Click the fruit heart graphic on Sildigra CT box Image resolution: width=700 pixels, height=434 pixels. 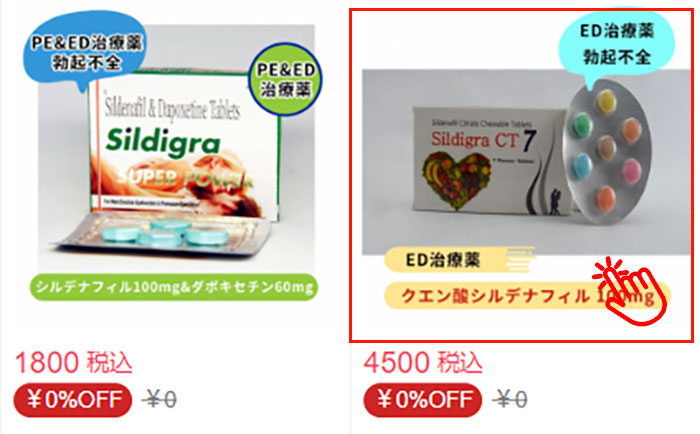456,180
